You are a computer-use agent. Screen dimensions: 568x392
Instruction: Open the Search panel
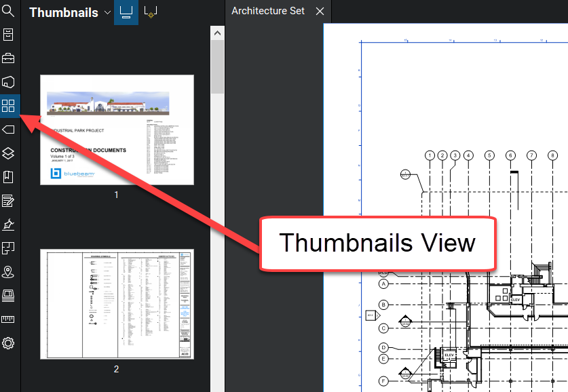[x=7, y=10]
